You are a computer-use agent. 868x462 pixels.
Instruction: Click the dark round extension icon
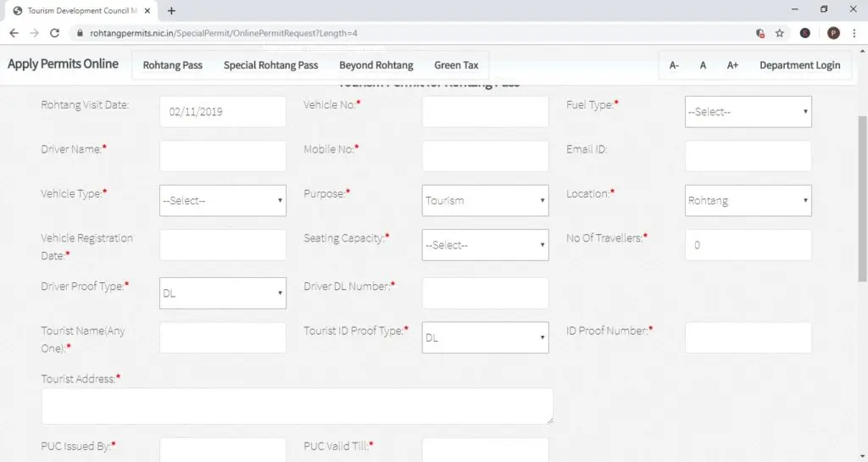(805, 33)
